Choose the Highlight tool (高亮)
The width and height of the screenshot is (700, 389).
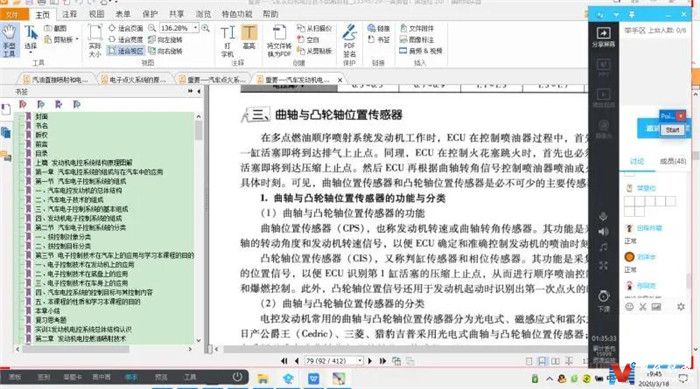[249, 37]
